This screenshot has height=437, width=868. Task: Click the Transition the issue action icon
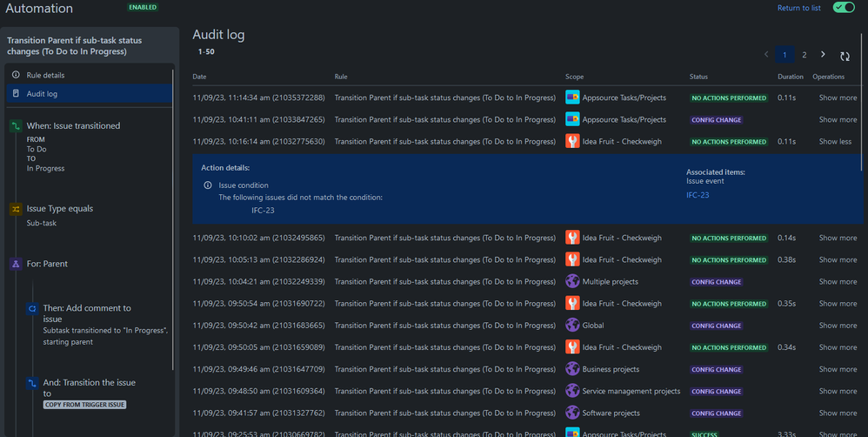coord(32,383)
